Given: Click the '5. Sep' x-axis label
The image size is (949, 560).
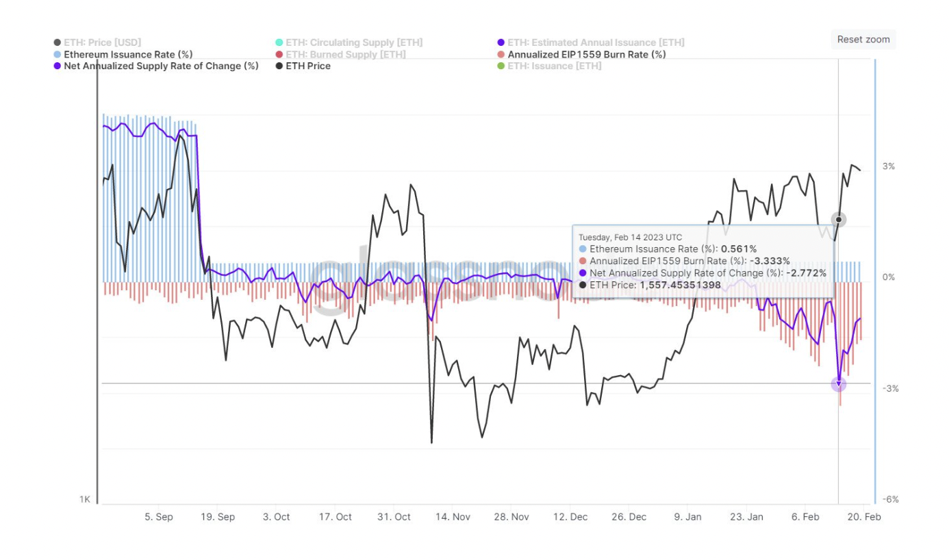Looking at the screenshot, I should [x=159, y=517].
